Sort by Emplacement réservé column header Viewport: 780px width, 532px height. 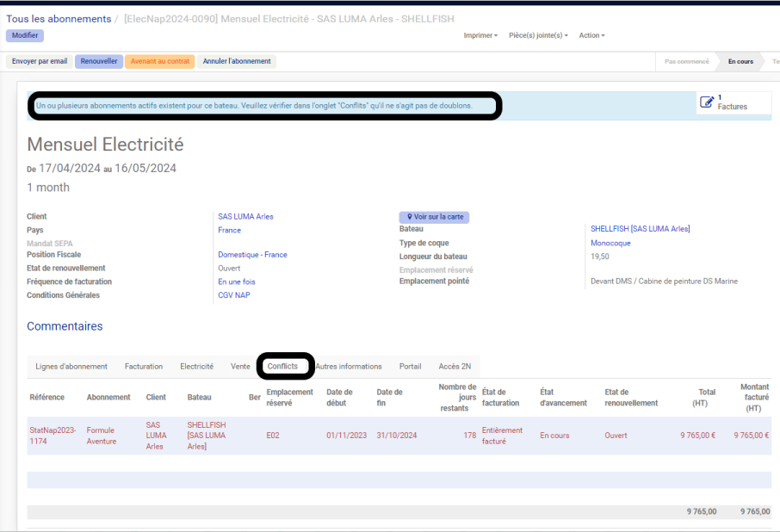(x=289, y=397)
